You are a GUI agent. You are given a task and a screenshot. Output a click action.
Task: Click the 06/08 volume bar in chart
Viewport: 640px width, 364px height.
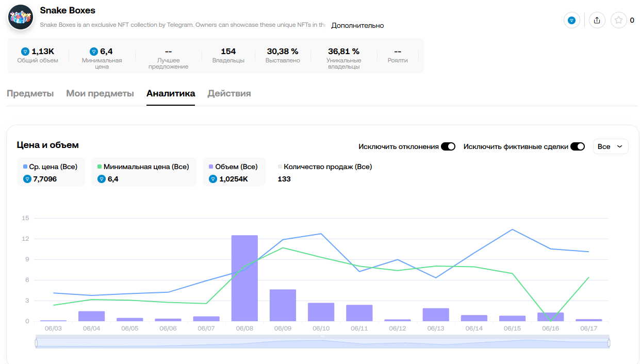point(244,278)
